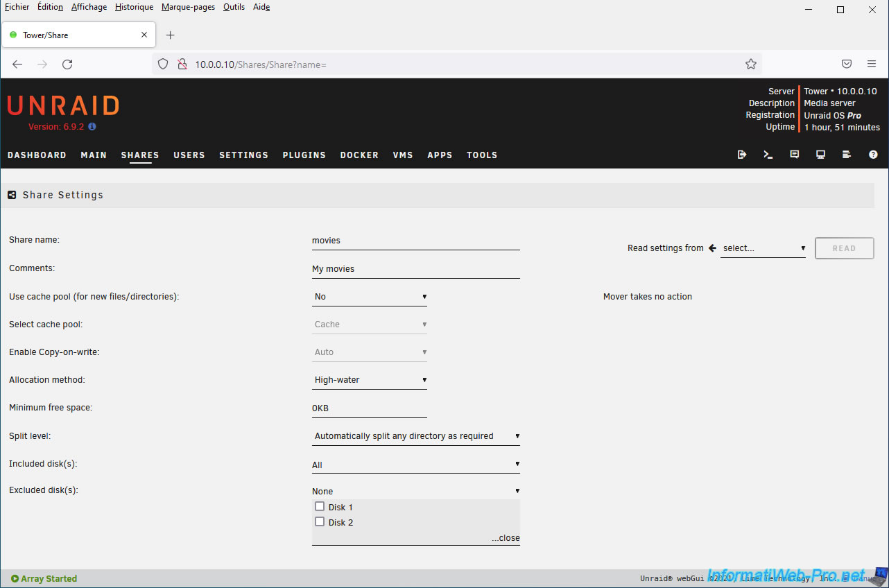Viewport: 889px width, 588px height.
Task: Click the system info monitor icon
Action: click(820, 155)
